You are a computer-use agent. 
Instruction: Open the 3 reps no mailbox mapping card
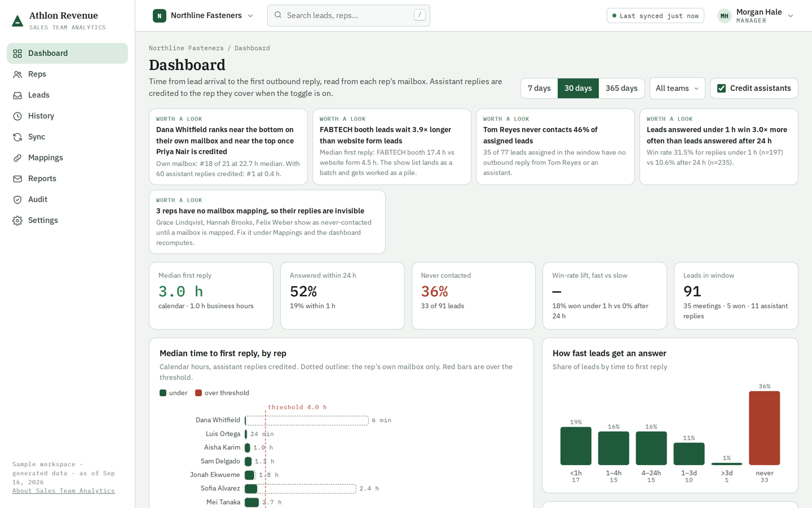(x=267, y=222)
